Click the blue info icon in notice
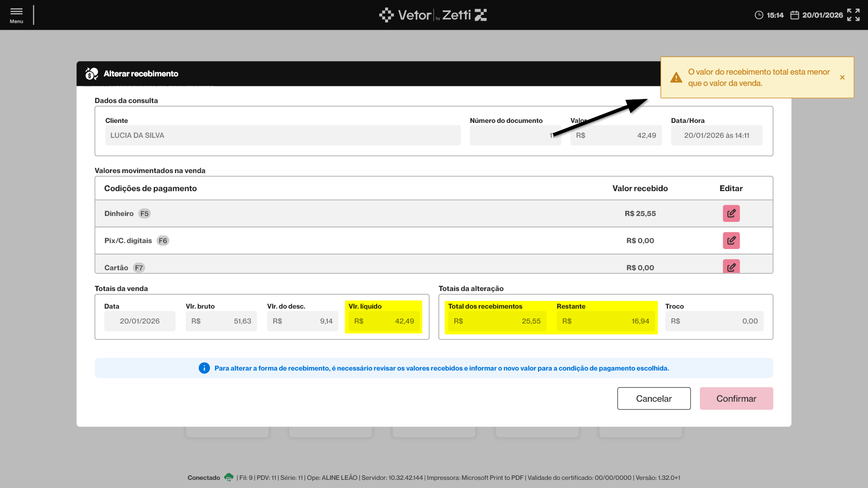Screen dimensions: 868x488 click(x=204, y=368)
